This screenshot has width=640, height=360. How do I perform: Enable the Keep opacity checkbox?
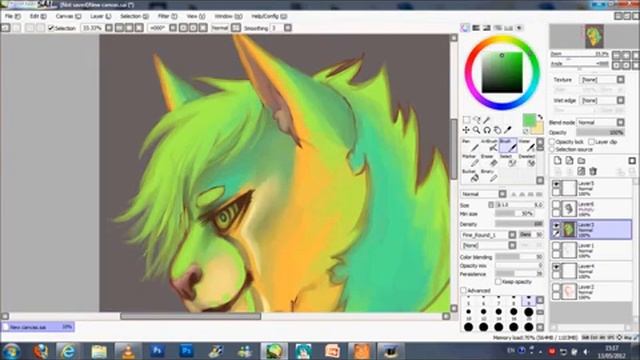click(498, 282)
